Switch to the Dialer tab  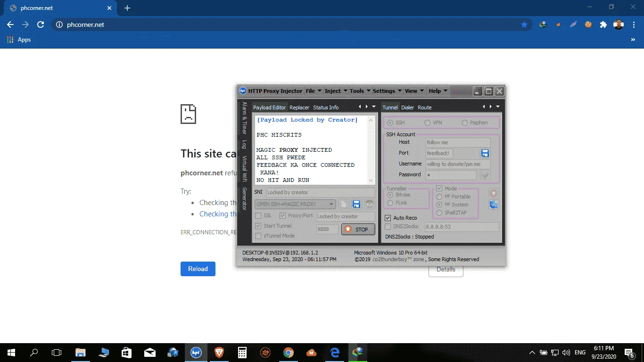click(407, 107)
